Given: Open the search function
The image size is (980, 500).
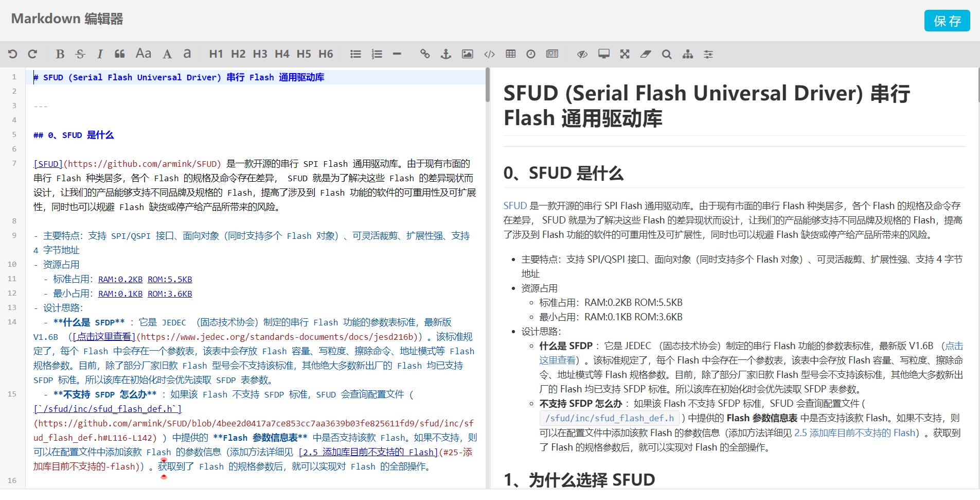Looking at the screenshot, I should [x=667, y=54].
